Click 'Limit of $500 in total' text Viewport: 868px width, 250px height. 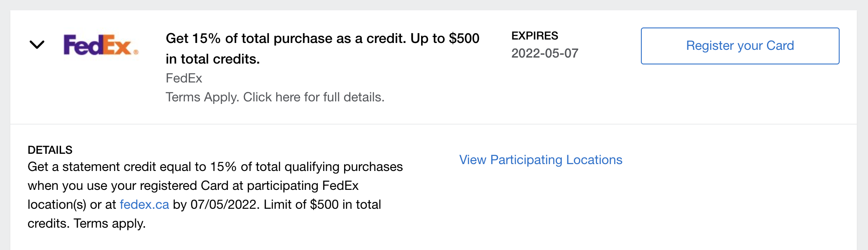[x=322, y=204]
